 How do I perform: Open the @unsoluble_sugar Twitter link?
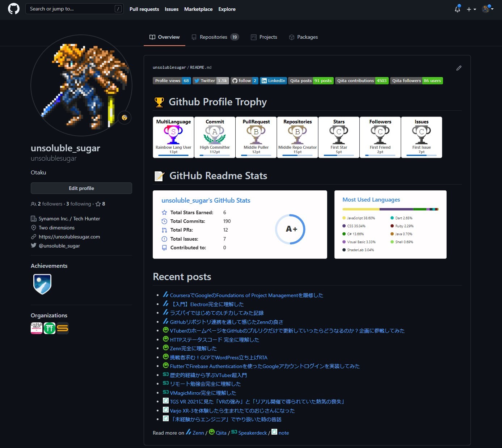[x=59, y=246]
